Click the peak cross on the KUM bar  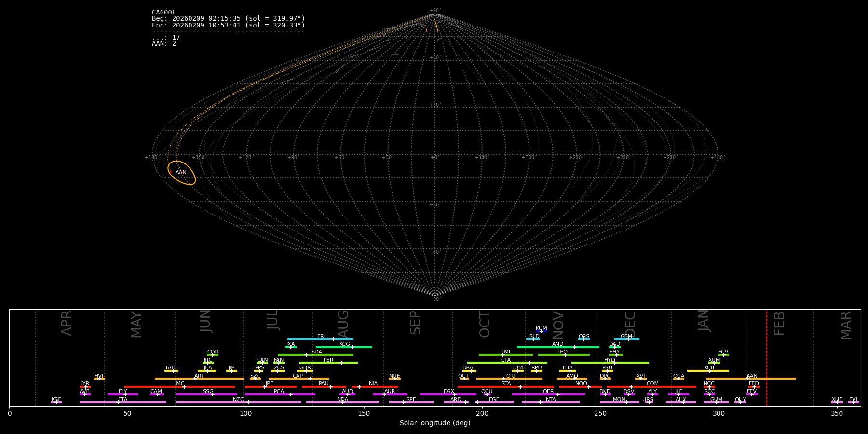[542, 331]
